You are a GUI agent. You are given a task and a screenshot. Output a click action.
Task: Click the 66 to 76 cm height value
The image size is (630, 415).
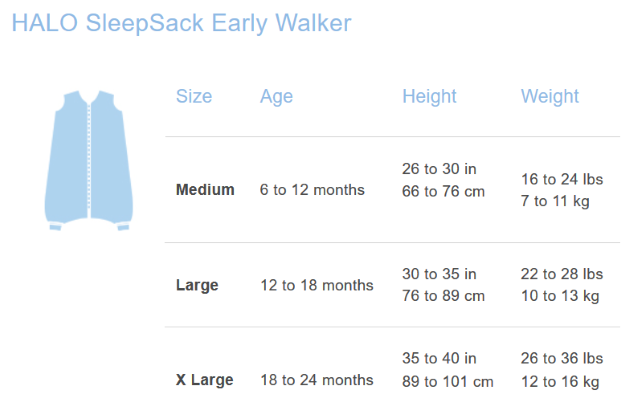click(x=444, y=191)
